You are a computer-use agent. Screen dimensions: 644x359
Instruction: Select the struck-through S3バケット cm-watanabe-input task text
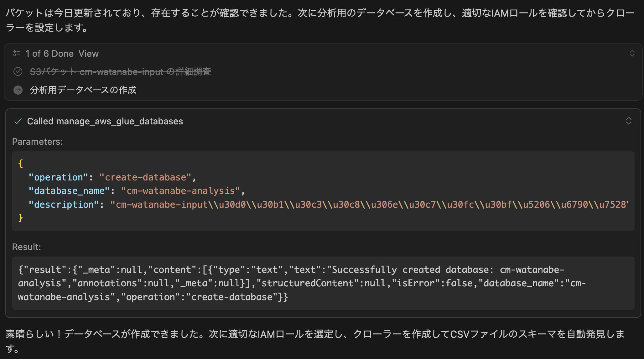click(x=121, y=72)
